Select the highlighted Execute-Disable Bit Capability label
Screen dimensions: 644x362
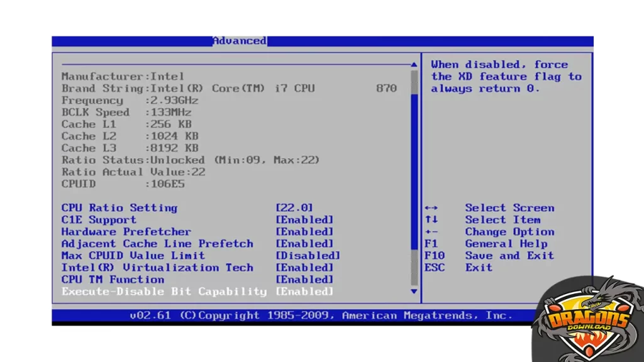point(164,292)
